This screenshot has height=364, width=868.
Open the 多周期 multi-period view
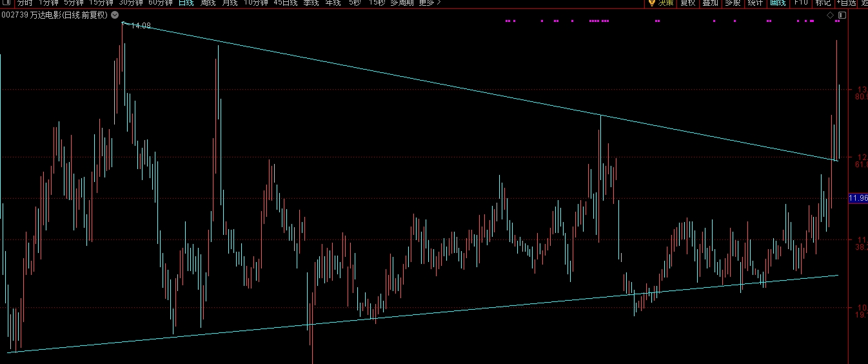(x=402, y=3)
